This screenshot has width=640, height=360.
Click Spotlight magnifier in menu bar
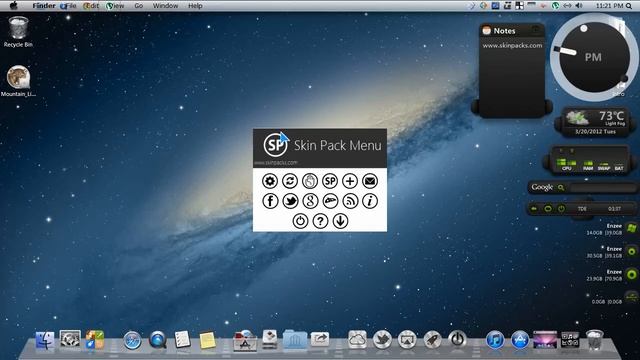pyautogui.click(x=629, y=6)
